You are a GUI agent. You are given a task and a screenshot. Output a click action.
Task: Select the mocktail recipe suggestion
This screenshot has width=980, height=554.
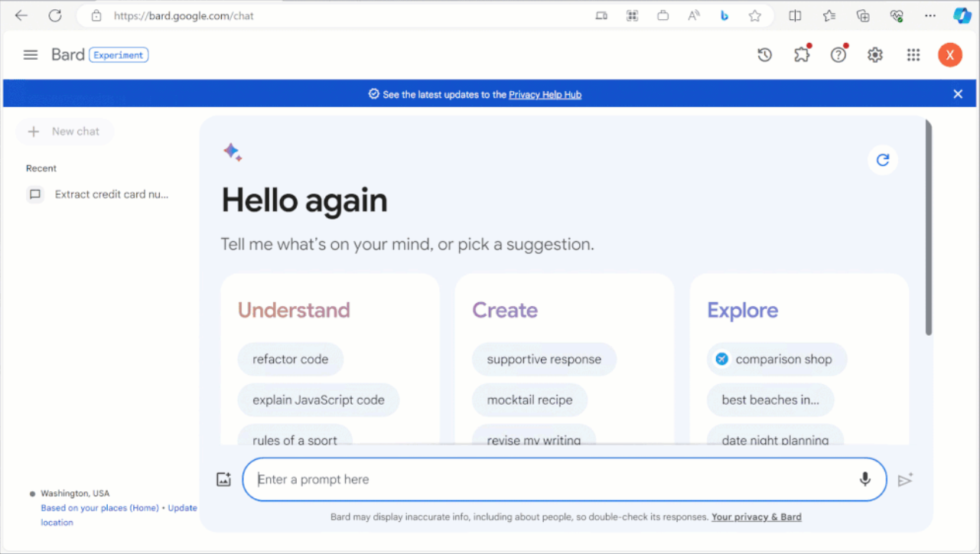click(x=529, y=399)
